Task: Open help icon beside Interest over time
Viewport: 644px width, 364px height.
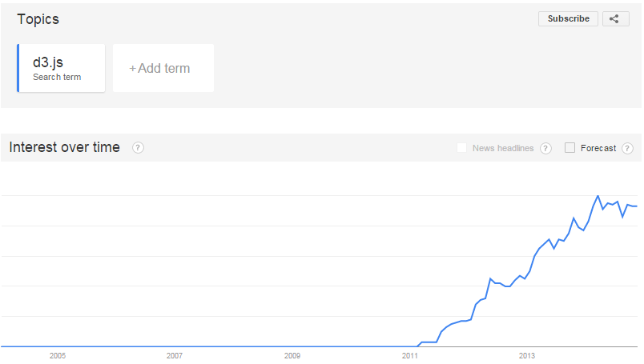Action: click(138, 148)
